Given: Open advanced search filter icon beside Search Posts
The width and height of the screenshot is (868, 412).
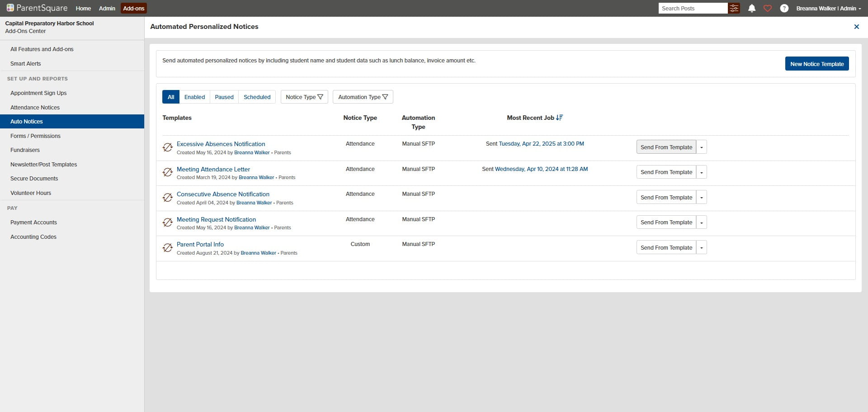Looking at the screenshot, I should (734, 8).
